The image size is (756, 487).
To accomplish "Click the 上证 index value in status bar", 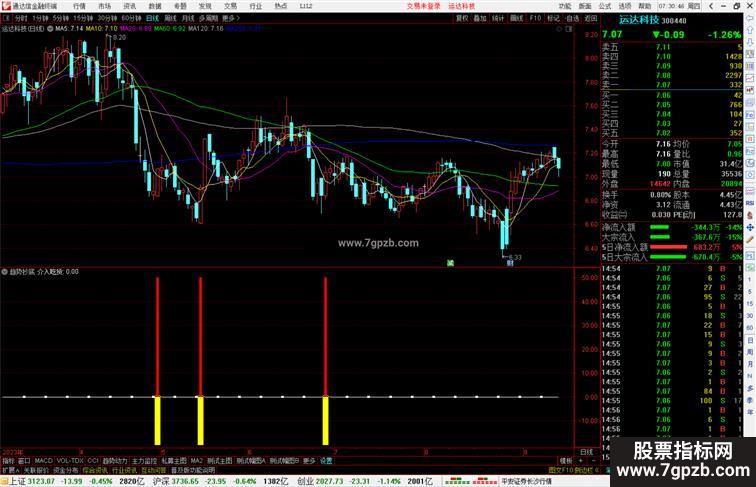I will point(41,481).
